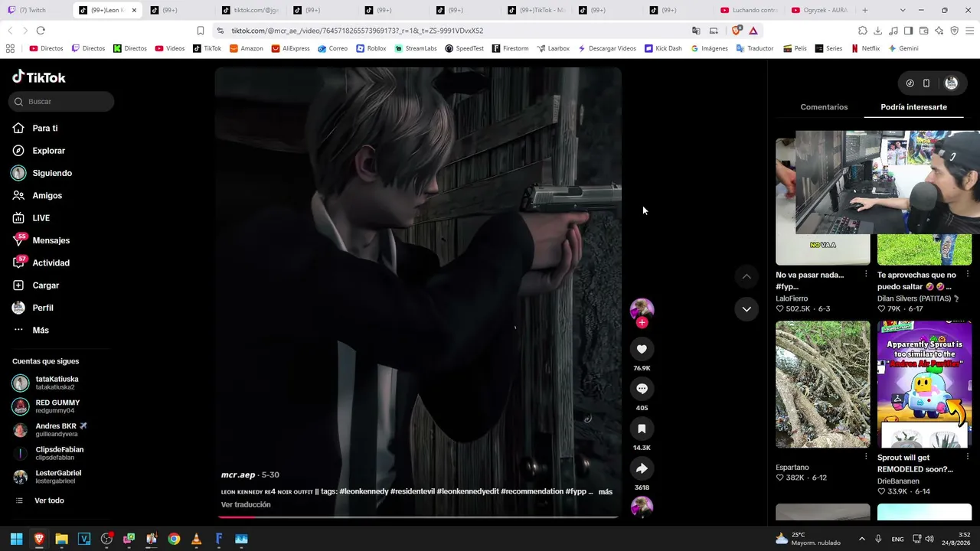980x551 pixels.
Task: Open options for Sprout REMODELED card
Action: (968, 458)
